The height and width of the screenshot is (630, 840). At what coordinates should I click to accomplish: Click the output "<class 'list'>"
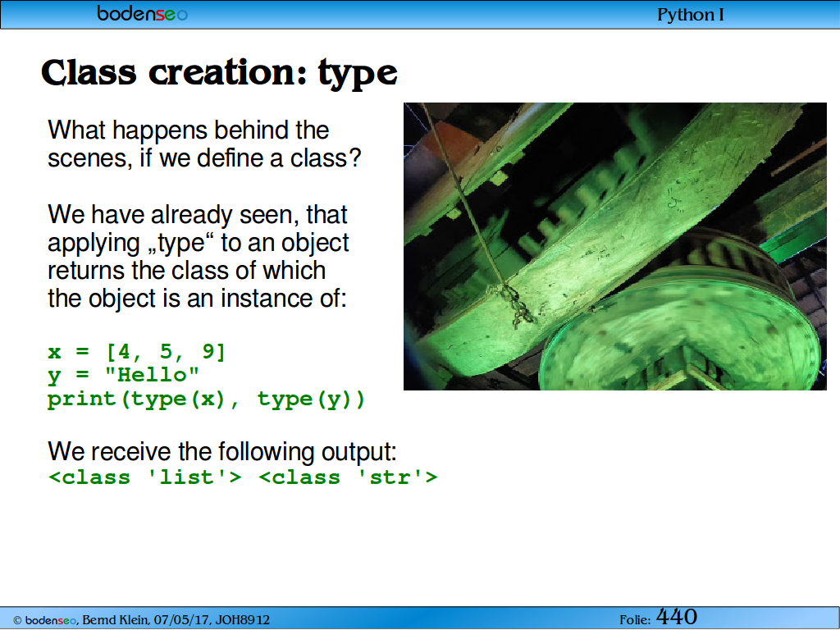(145, 477)
